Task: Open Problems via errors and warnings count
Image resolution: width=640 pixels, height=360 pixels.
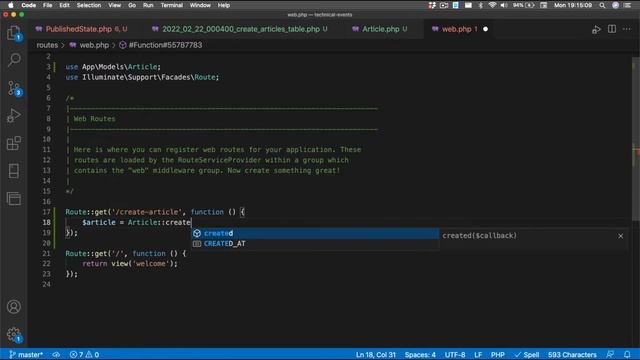Action: pos(84,355)
